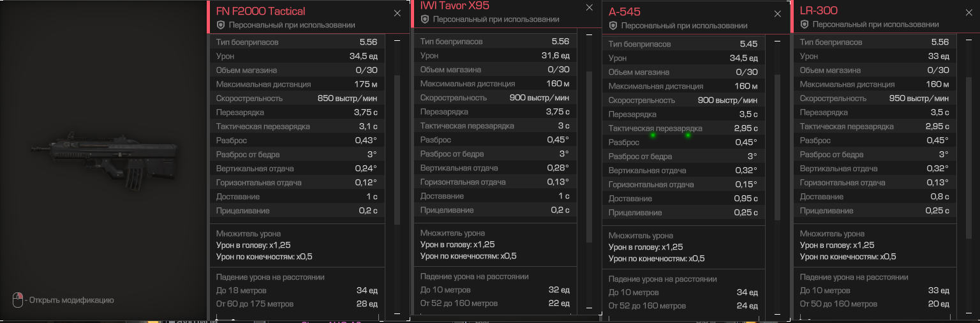Screen dimensions: 980x323
Task: Click Разброс 0,43° in FN F2000 panel
Action: (x=297, y=140)
